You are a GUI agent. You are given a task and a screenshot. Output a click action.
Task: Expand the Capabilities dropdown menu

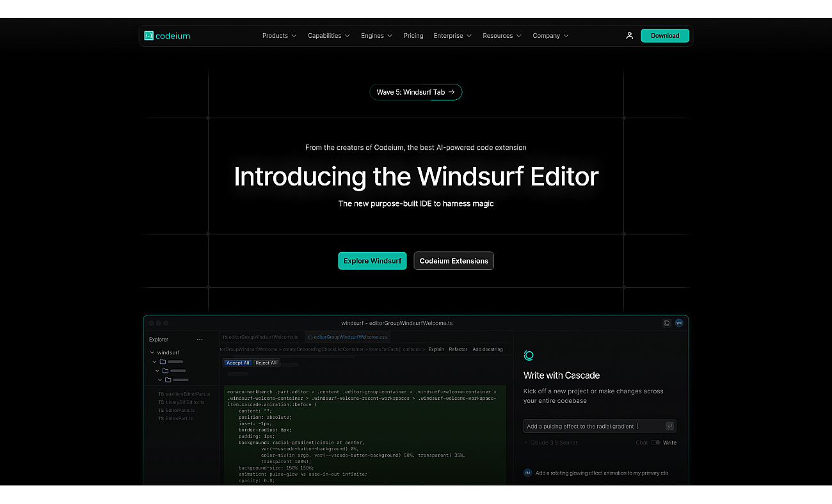328,36
